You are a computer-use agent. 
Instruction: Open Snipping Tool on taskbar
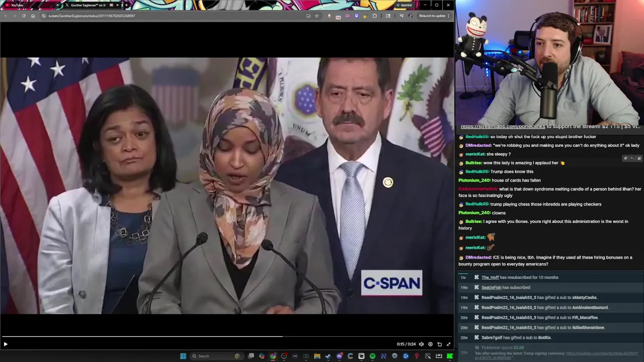[x=428, y=356]
